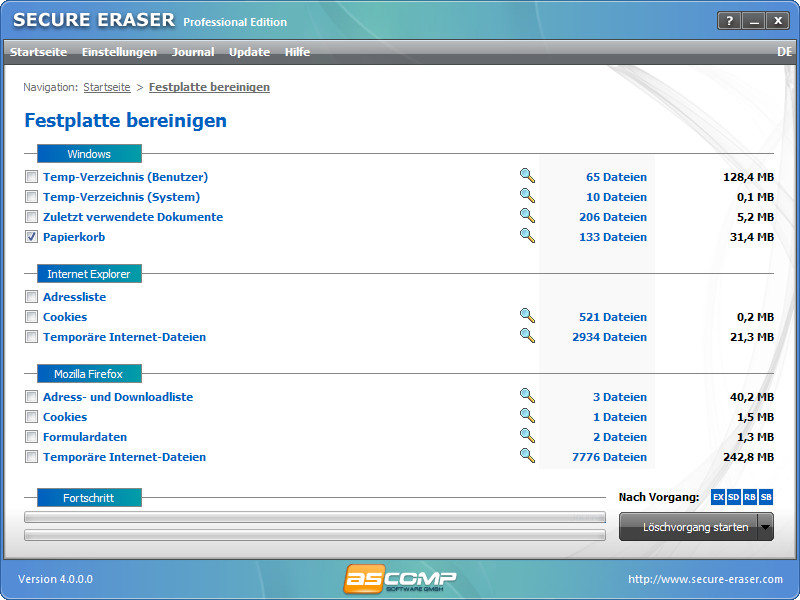
Task: Check Internet Explorer Cookies box
Action: pyautogui.click(x=32, y=317)
